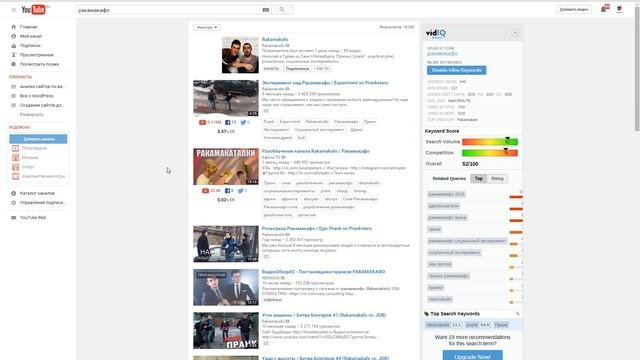Click the search input field
Viewport: 640px width, 360px height.
pos(169,10)
